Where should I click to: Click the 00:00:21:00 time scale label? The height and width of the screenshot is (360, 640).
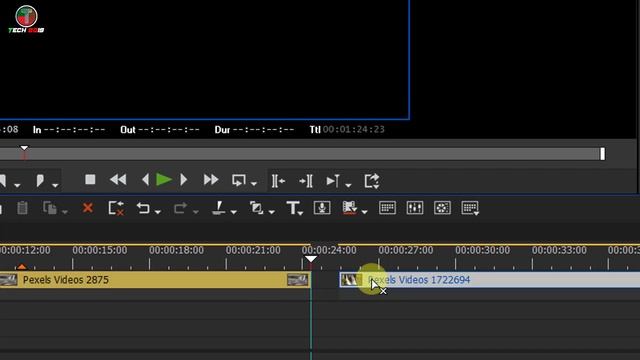253,250
